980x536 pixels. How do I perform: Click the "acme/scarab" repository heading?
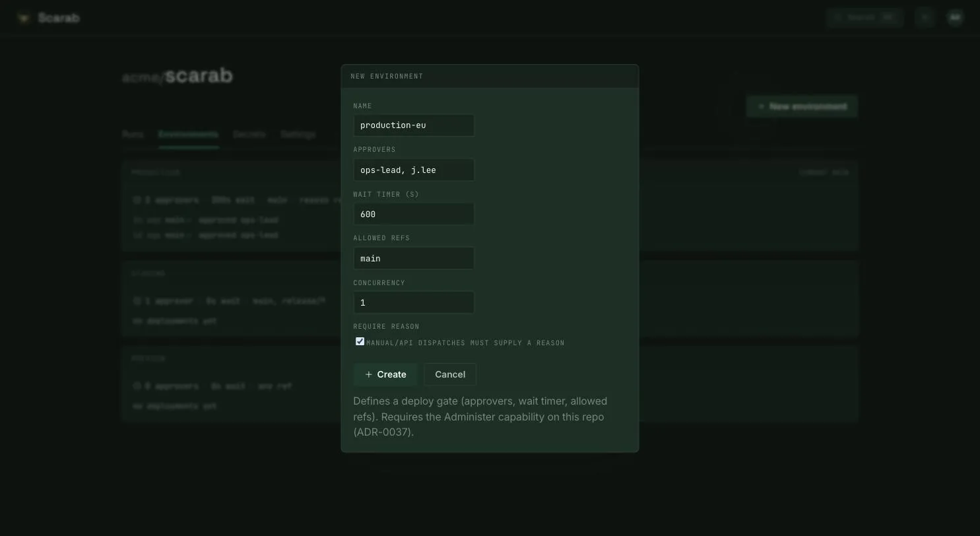pos(178,76)
